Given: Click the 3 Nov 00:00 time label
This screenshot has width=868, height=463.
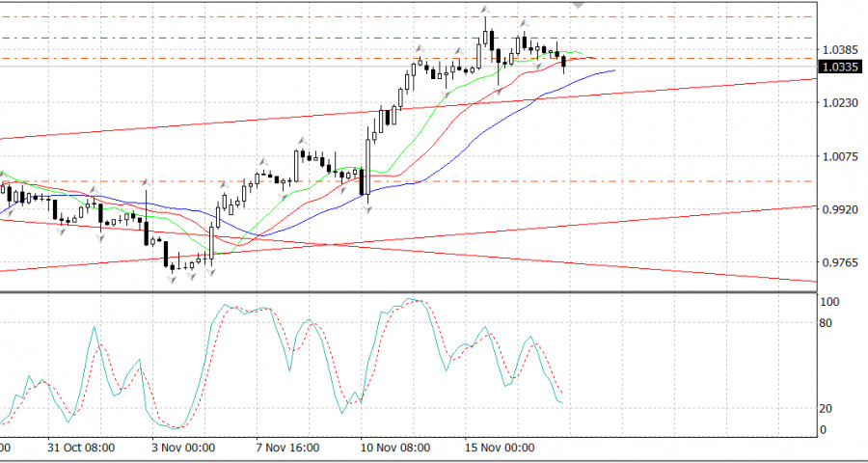Looking at the screenshot, I should [x=182, y=449].
